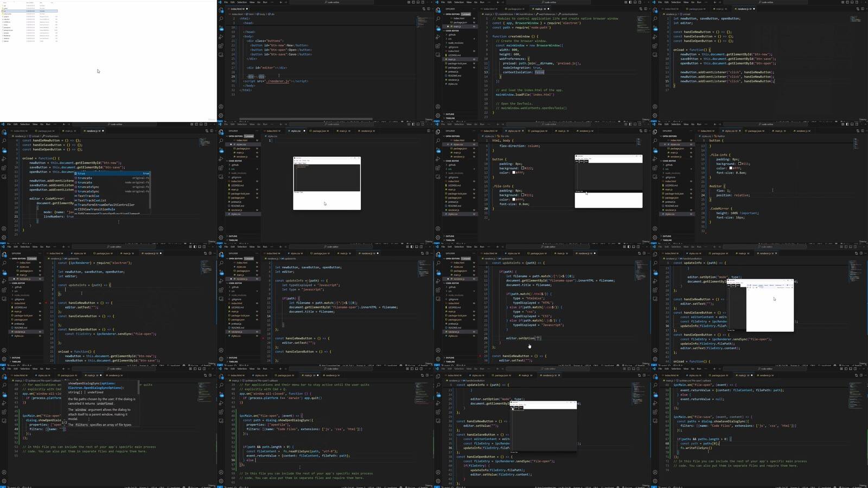Click Accounts icon in ipcRenderer require frame

4,350
